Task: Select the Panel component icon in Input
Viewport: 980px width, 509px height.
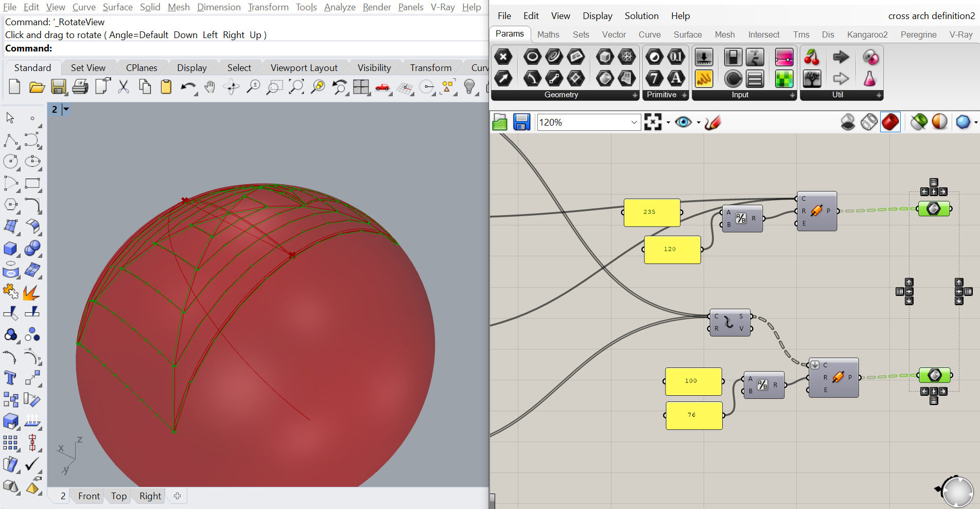Action: [x=704, y=78]
